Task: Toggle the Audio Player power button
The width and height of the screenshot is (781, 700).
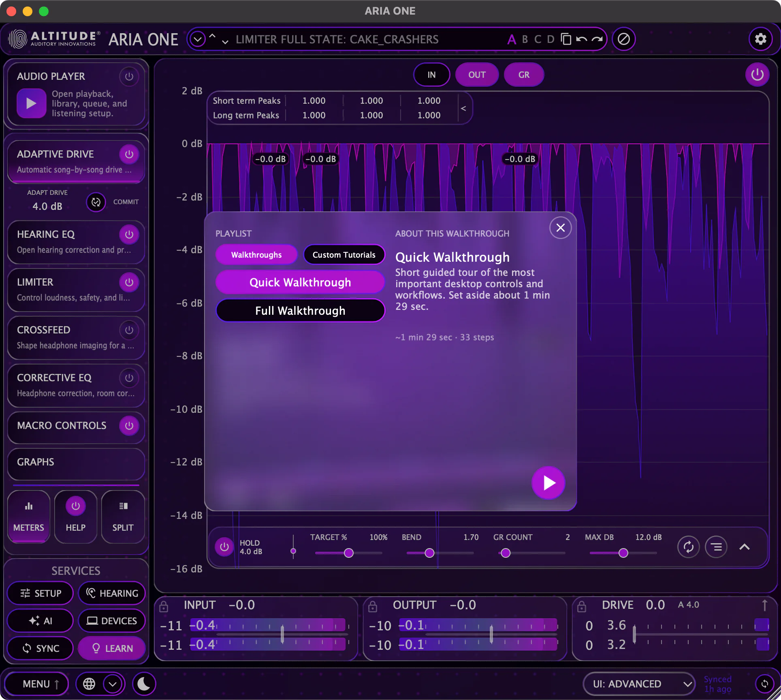Action: (x=129, y=76)
